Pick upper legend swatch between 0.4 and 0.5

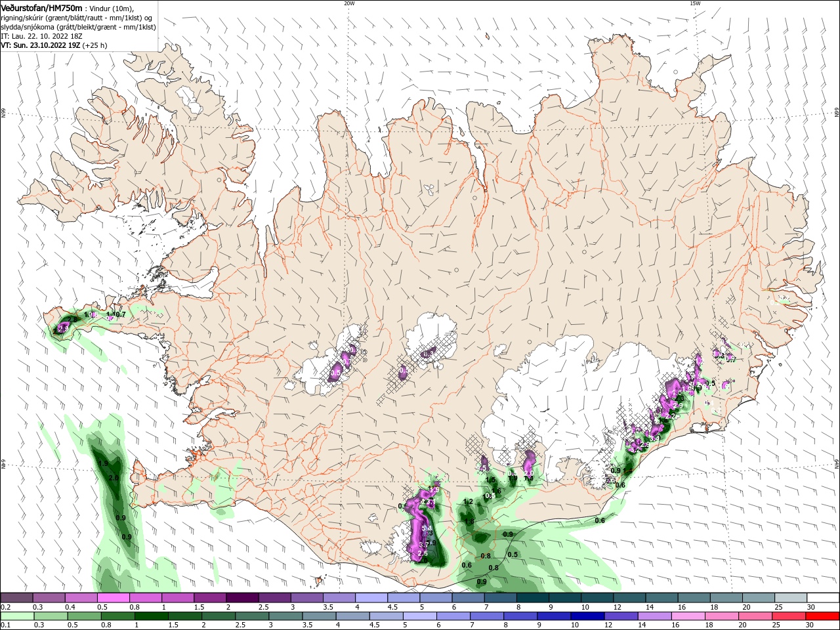(81, 598)
